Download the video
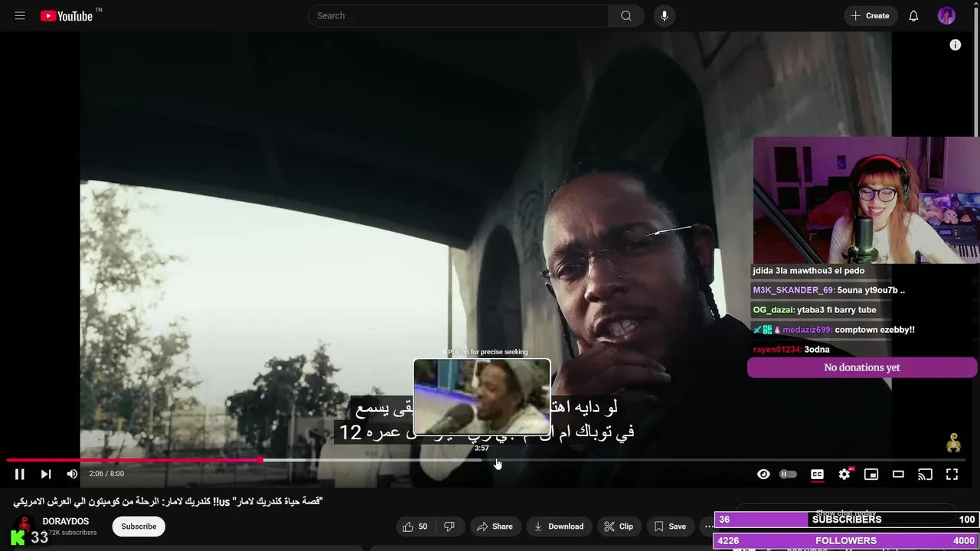Viewport: 980px width, 551px height. [x=559, y=526]
